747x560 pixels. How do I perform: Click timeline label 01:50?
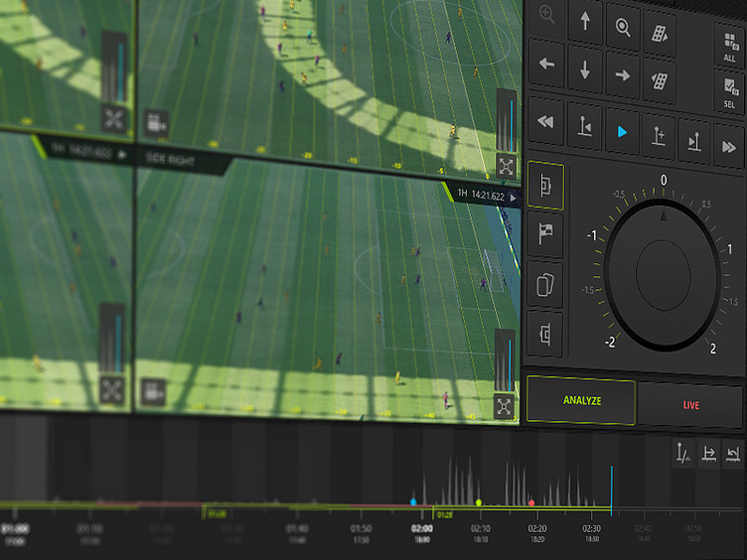click(x=362, y=528)
